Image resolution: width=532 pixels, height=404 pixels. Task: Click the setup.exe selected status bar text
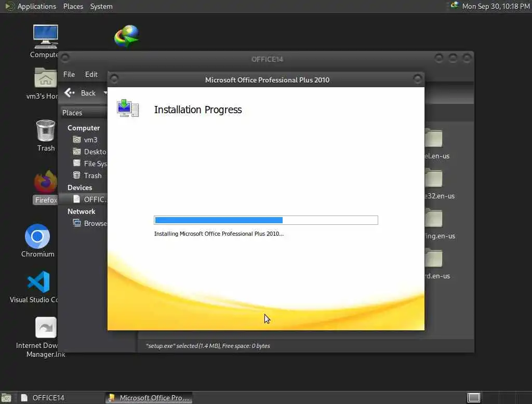pyautogui.click(x=208, y=346)
